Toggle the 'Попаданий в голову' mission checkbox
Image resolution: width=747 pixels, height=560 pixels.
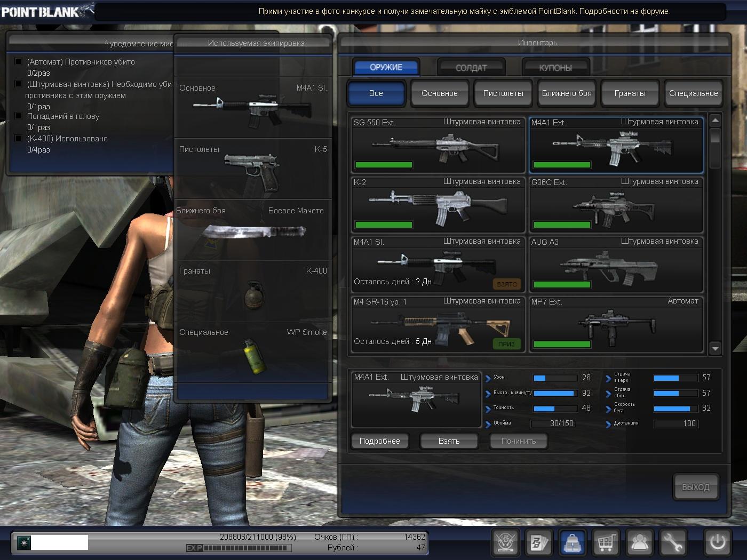pyautogui.click(x=19, y=116)
